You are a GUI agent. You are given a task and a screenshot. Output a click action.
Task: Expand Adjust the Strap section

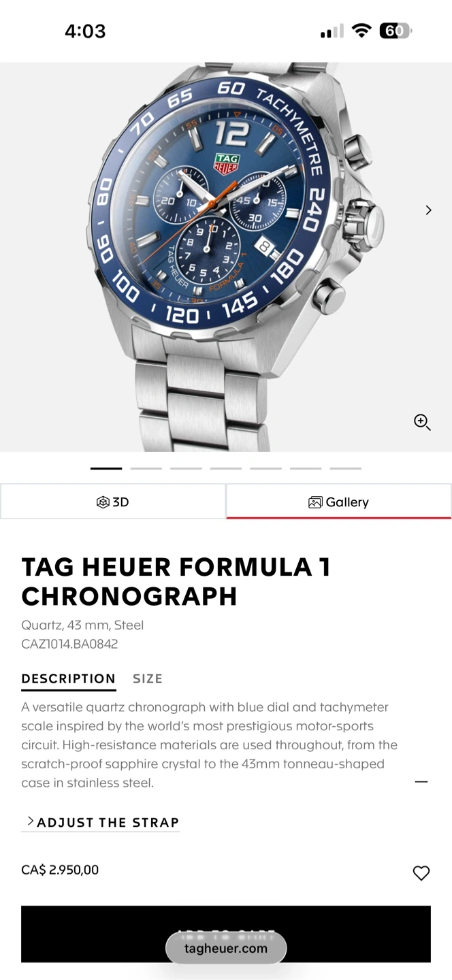click(102, 822)
